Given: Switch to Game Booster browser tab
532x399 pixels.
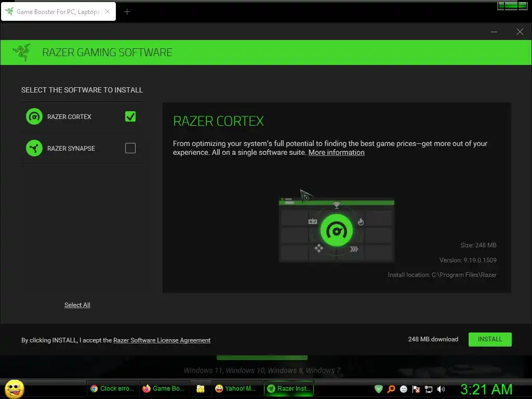Looking at the screenshot, I should click(58, 12).
